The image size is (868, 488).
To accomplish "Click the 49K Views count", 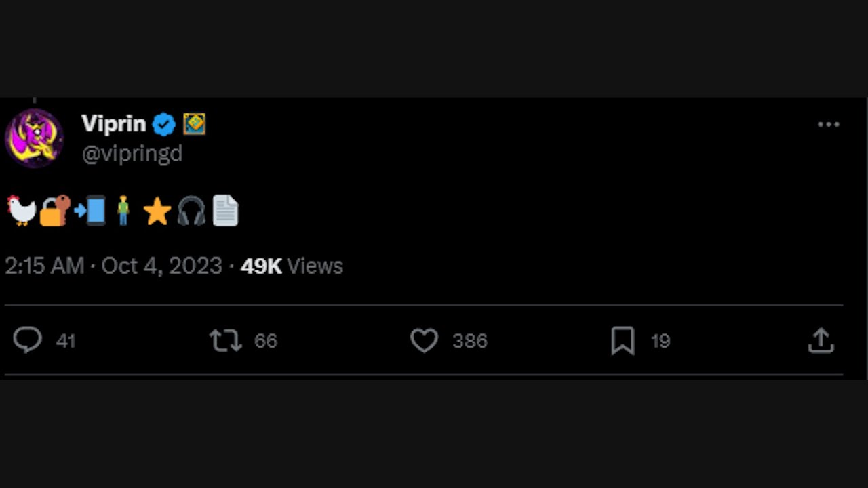I will pyautogui.click(x=292, y=266).
